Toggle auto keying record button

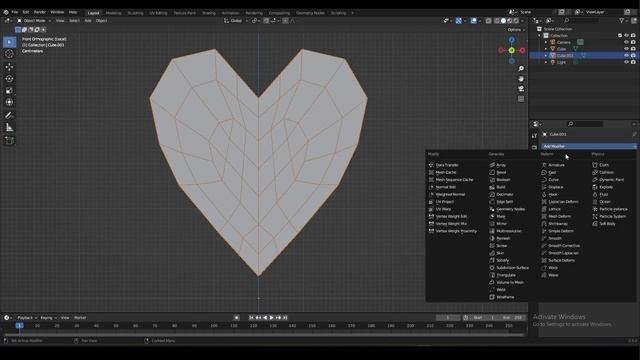pyautogui.click(x=236, y=318)
